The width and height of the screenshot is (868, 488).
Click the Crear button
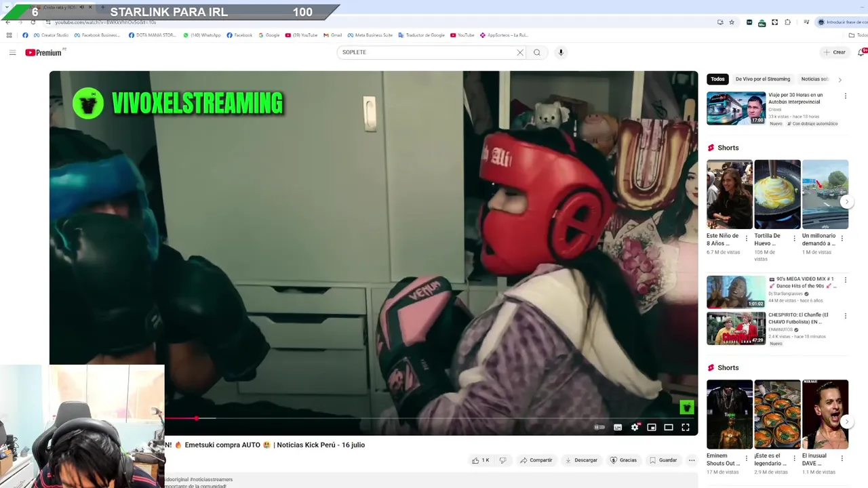(x=835, y=52)
